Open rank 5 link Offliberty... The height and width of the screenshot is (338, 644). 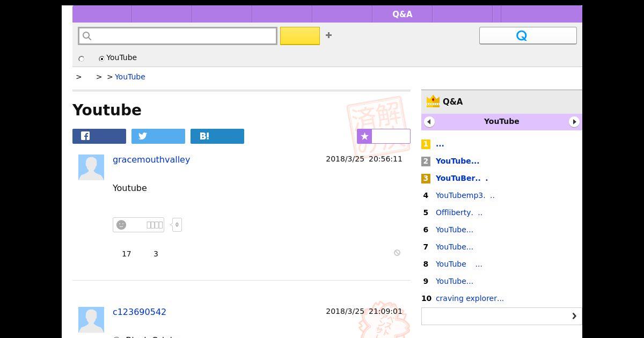[x=459, y=212]
